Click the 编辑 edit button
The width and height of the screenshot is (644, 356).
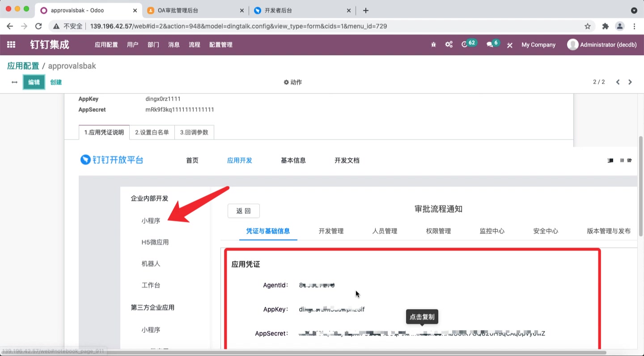pyautogui.click(x=34, y=82)
